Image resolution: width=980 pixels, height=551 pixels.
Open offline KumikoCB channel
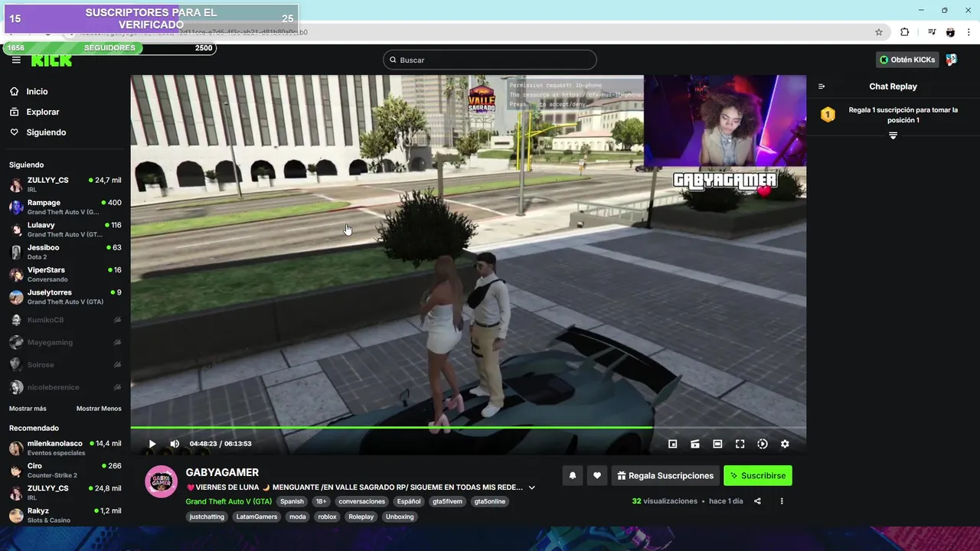tap(65, 320)
